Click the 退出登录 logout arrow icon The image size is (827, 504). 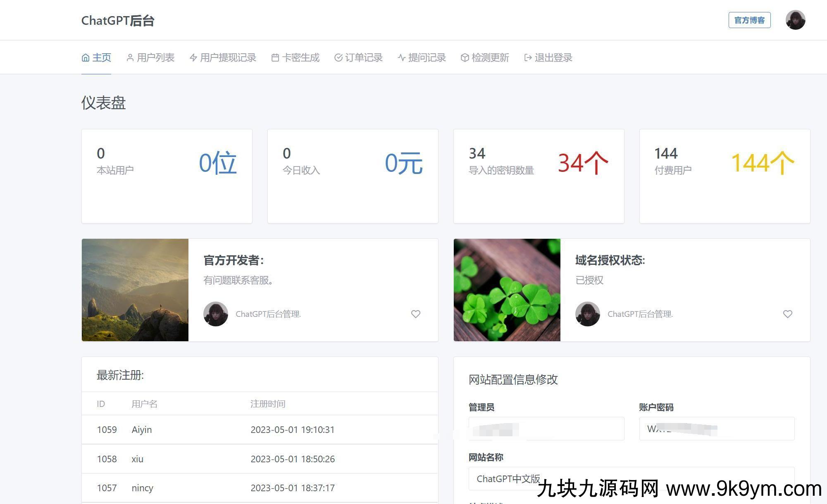(x=527, y=58)
